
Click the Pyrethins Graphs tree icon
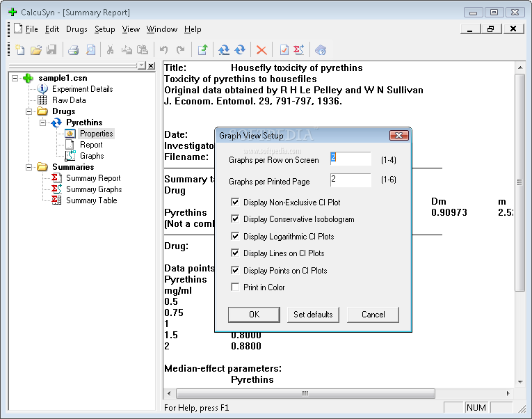pyautogui.click(x=70, y=156)
